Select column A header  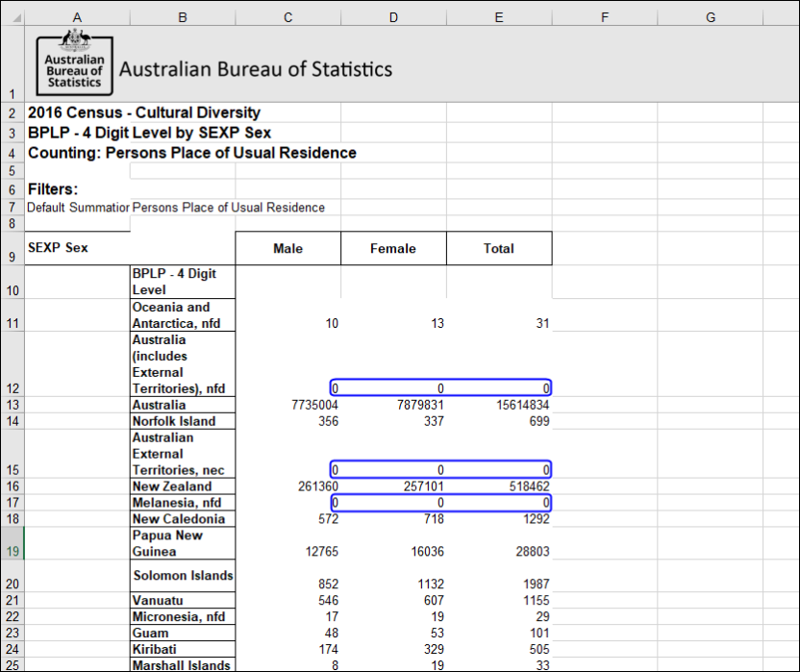(77, 16)
